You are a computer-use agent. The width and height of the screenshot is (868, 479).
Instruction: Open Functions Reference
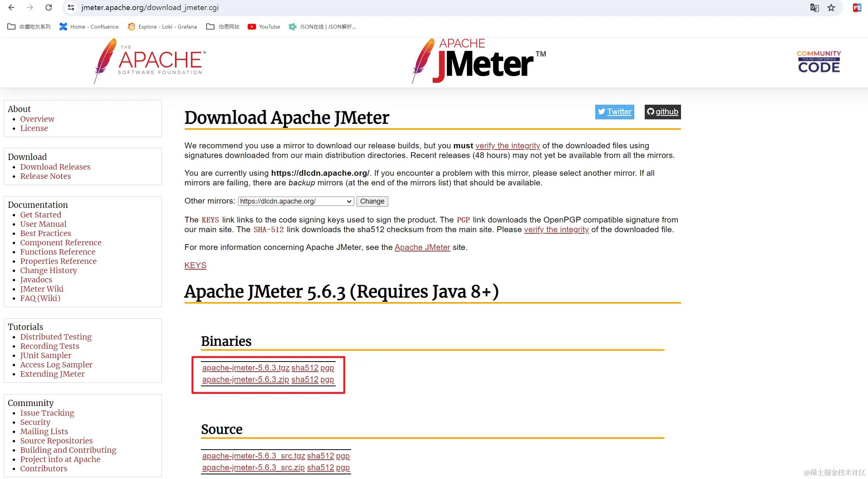(x=58, y=252)
